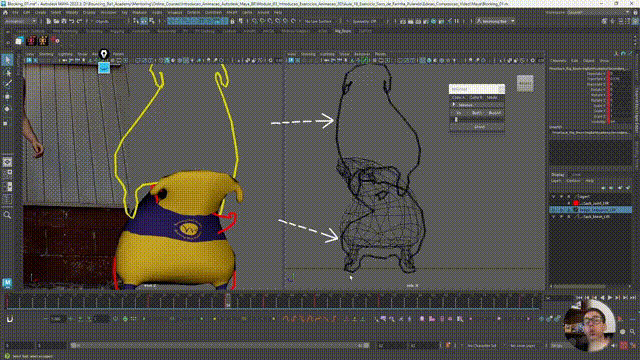640x360 pixels.
Task: Click the Go to start playback button
Action: pos(580,298)
